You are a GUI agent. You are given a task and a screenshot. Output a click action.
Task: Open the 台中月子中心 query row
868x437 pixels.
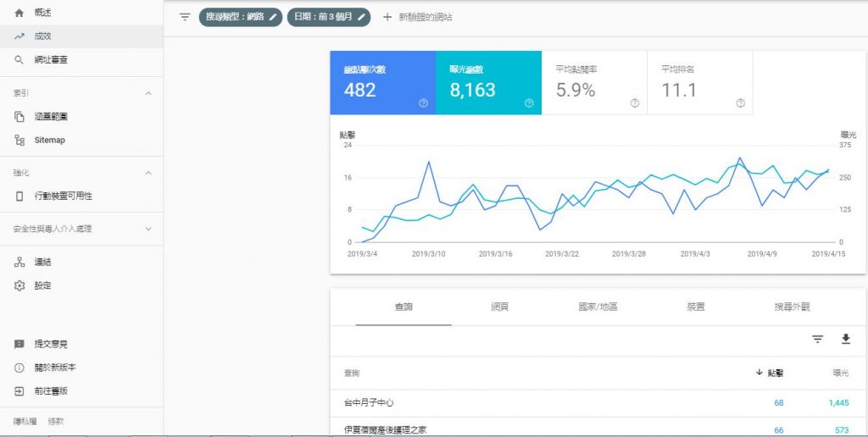tap(369, 403)
